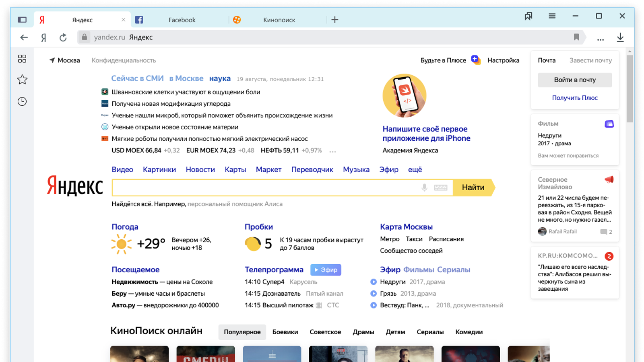Close the Яндекс tab
The width and height of the screenshot is (644, 362).
[x=123, y=20]
